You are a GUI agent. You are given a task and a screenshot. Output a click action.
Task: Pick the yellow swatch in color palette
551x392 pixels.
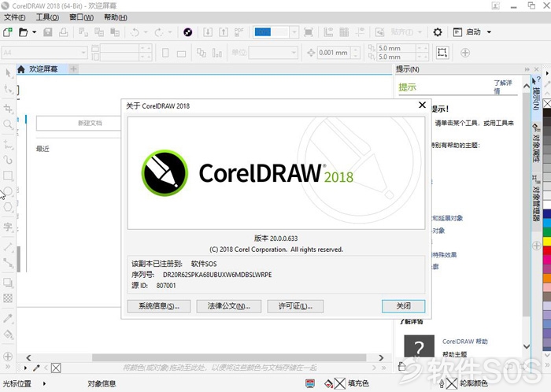(547, 241)
